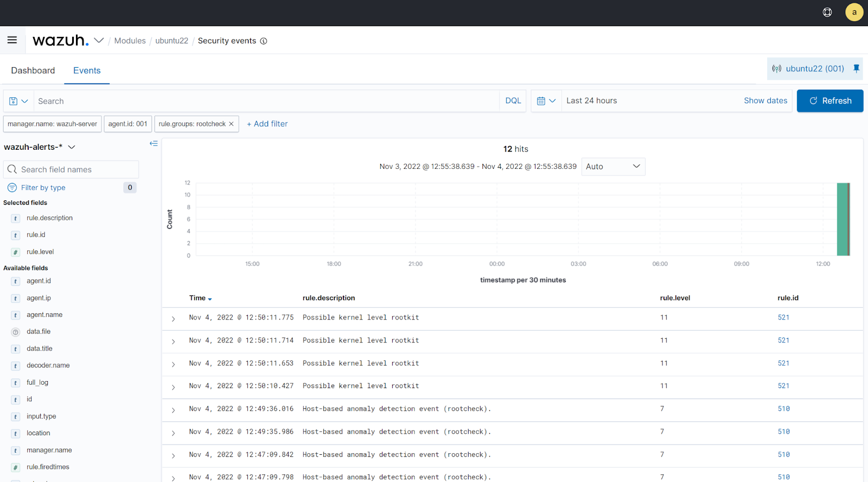This screenshot has width=868, height=482.
Task: Open the date quick menu calendar
Action: click(x=546, y=101)
